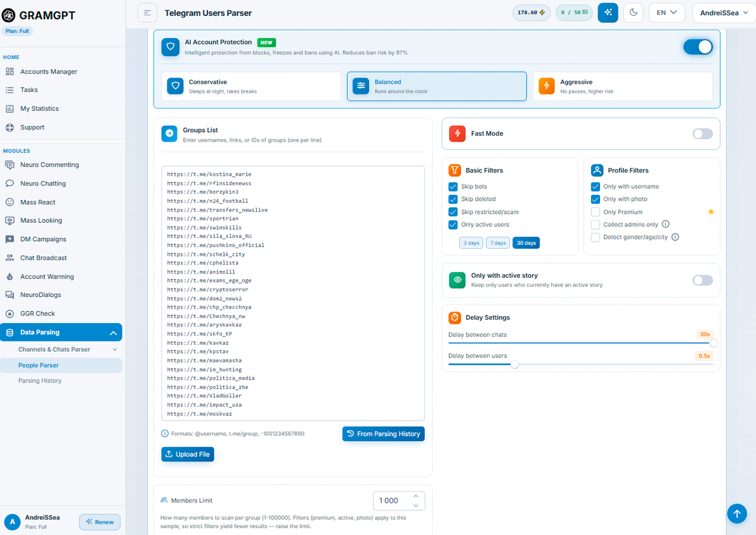Enable the Fast Mode toggle

(x=703, y=134)
